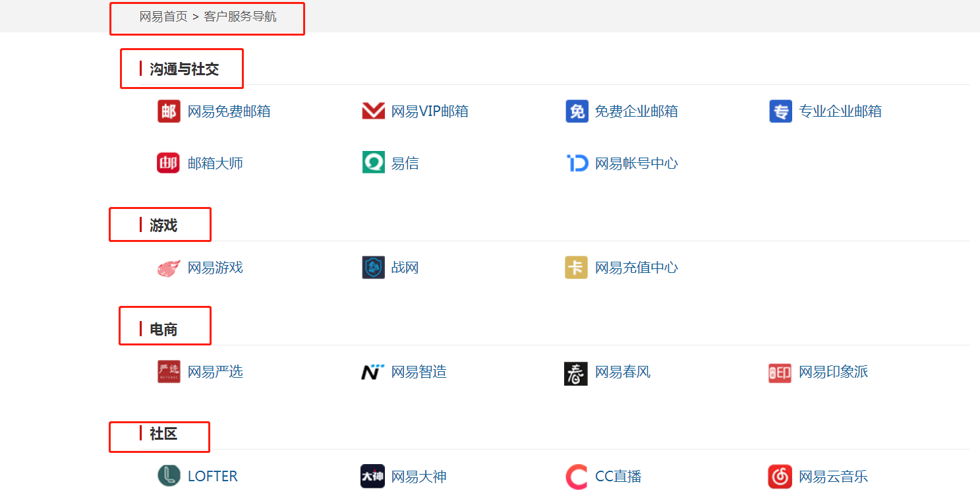This screenshot has height=503, width=980.
Task: Click the 网易免费邮箱 red mail icon
Action: click(x=169, y=111)
